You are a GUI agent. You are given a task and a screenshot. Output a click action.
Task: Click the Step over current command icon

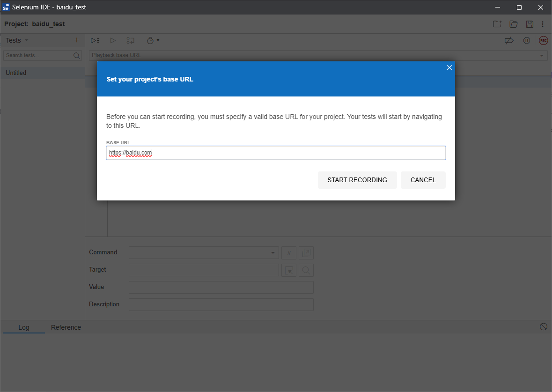130,40
